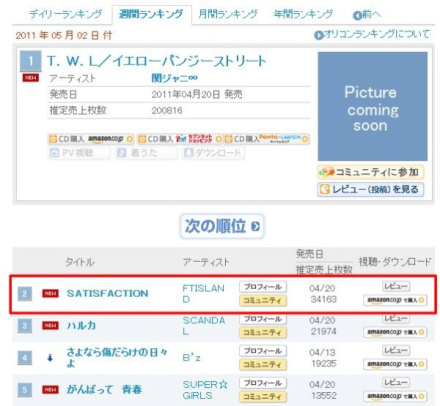Buy the CD via the セブンネットショッピング button
The image size is (440, 406).
(180, 139)
